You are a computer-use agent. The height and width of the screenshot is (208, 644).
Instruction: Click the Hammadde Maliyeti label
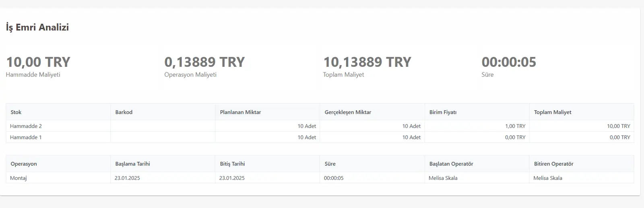tap(33, 74)
